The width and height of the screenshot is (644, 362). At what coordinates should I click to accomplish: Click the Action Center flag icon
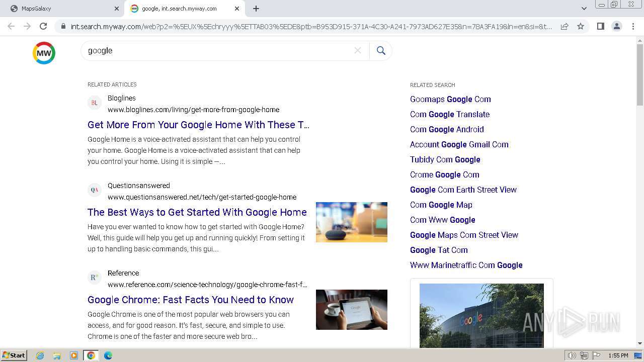tap(596, 355)
